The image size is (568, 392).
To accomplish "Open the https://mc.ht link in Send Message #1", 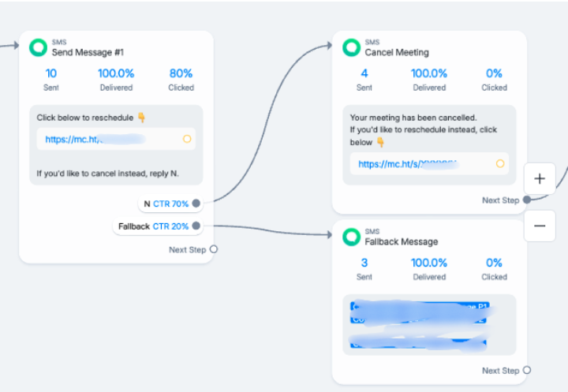I will tap(95, 139).
